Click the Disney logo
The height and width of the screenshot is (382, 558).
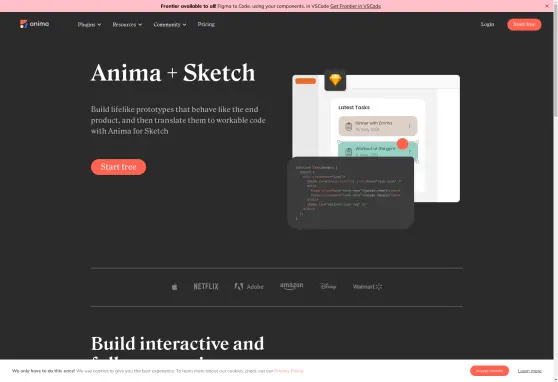pos(328,286)
